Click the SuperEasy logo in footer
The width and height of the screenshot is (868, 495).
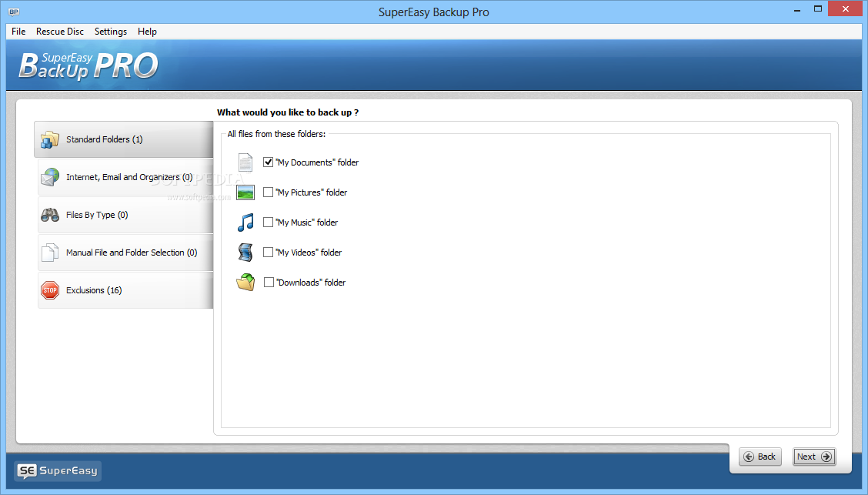(58, 470)
